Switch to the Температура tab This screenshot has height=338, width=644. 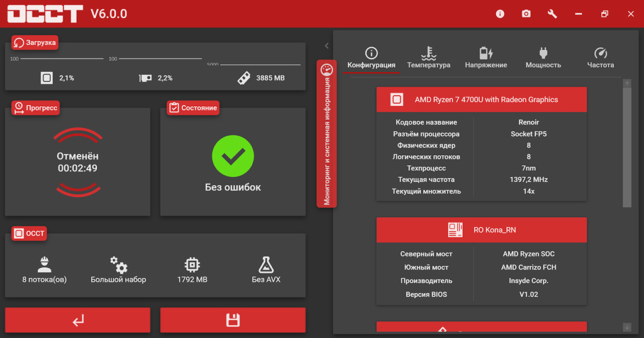click(428, 58)
